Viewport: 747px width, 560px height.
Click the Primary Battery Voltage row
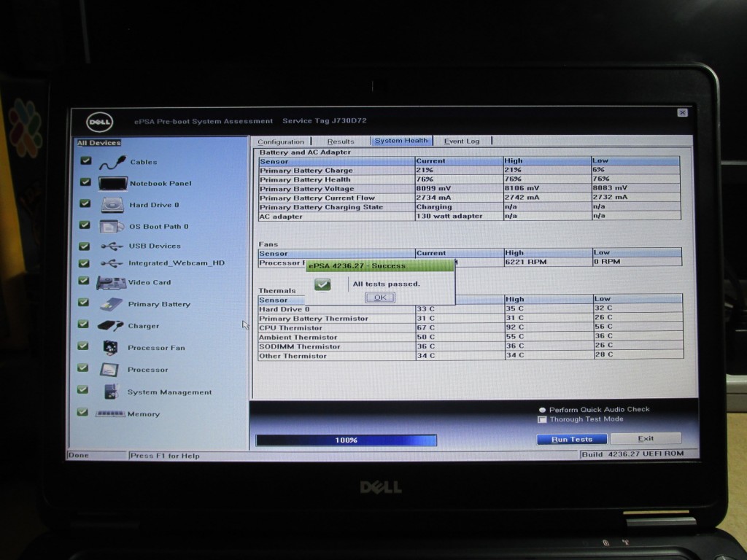469,189
